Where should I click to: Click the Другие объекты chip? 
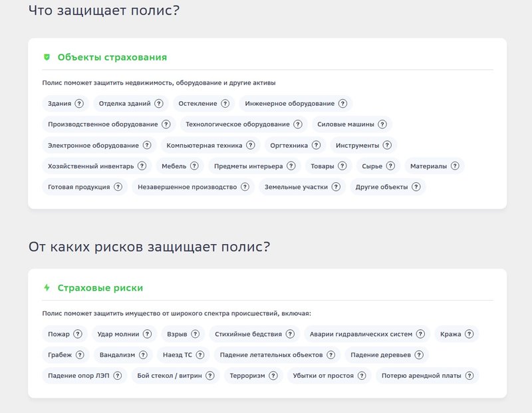coord(388,187)
